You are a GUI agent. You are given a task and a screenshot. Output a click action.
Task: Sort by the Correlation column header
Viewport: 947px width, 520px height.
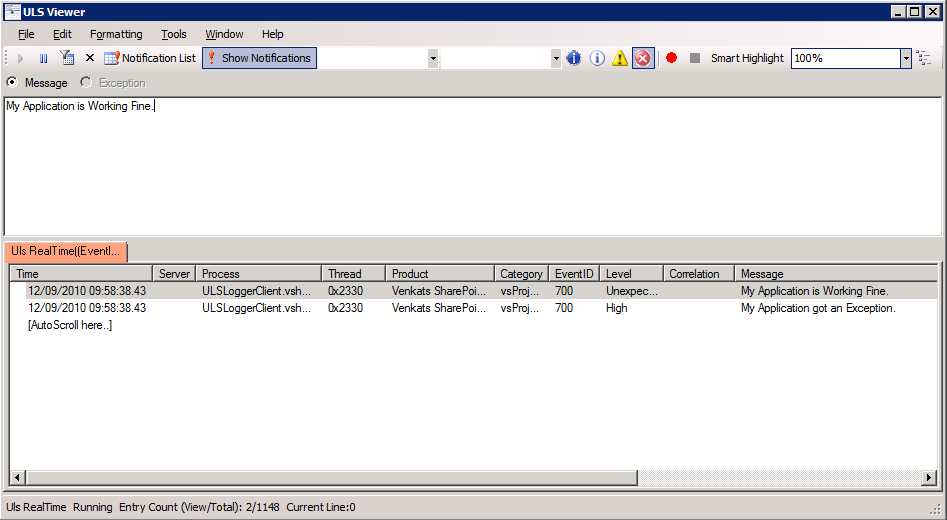click(699, 274)
